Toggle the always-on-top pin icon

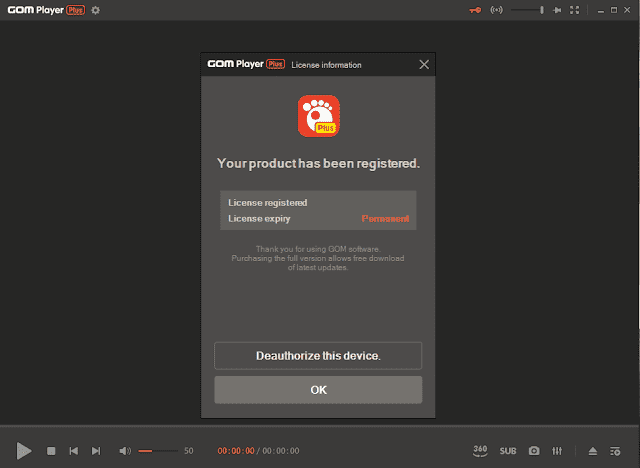click(x=557, y=10)
